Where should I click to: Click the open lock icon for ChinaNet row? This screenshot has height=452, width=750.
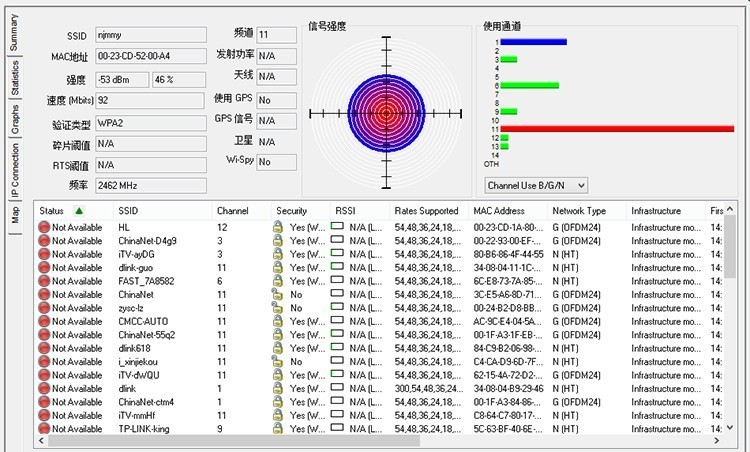pyautogui.click(x=277, y=294)
